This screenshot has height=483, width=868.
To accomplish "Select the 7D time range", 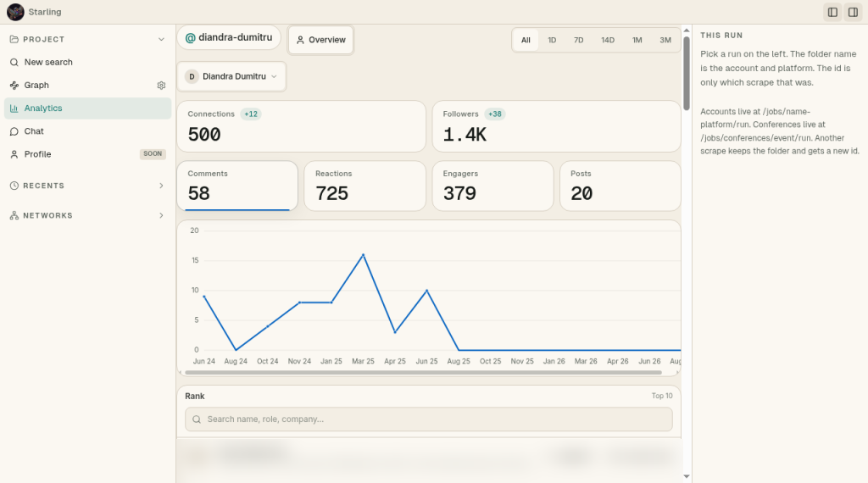I will [578, 40].
